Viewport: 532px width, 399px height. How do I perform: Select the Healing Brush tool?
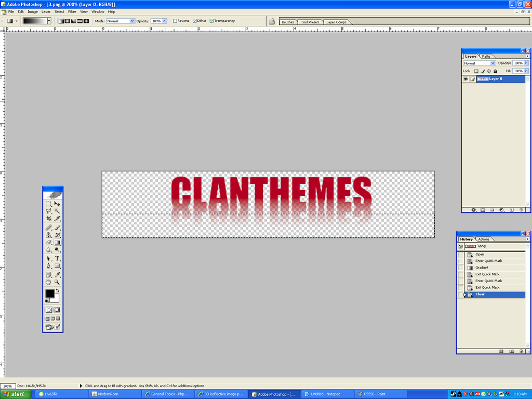(x=48, y=228)
